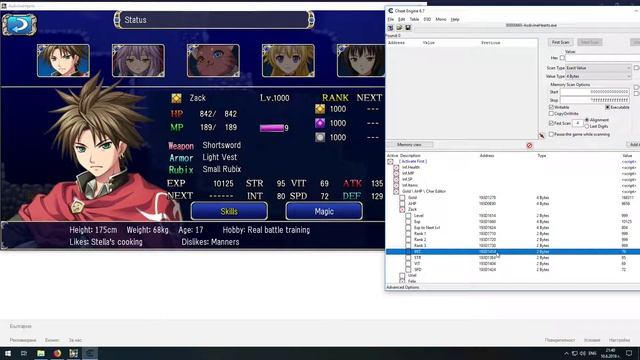Open Task View on the taskbar
The image size is (640, 360).
(24, 353)
